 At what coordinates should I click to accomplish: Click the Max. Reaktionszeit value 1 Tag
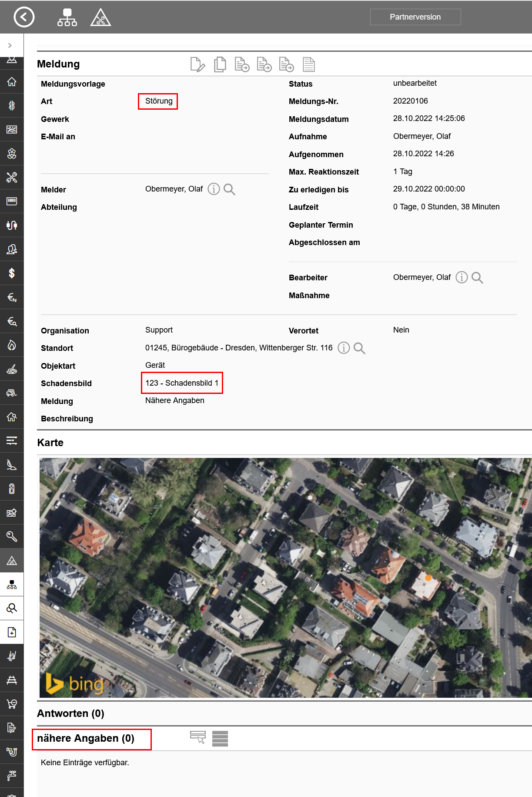coord(403,172)
